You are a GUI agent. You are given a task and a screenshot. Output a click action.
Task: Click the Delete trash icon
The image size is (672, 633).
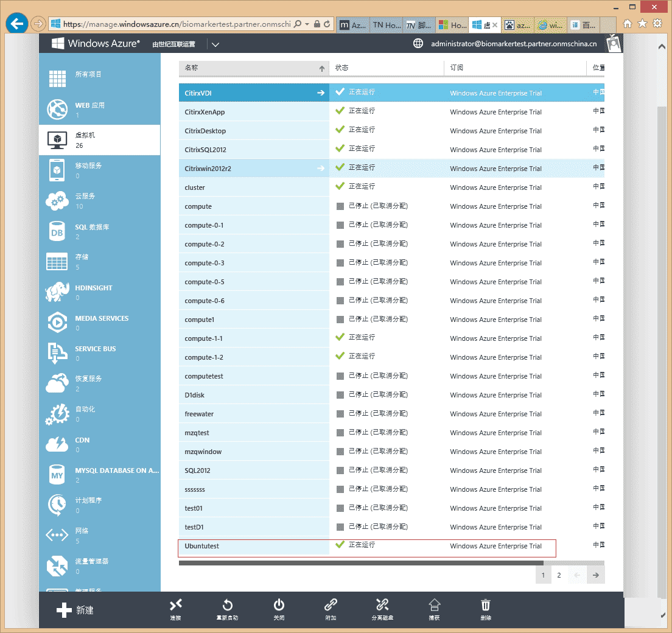486,605
